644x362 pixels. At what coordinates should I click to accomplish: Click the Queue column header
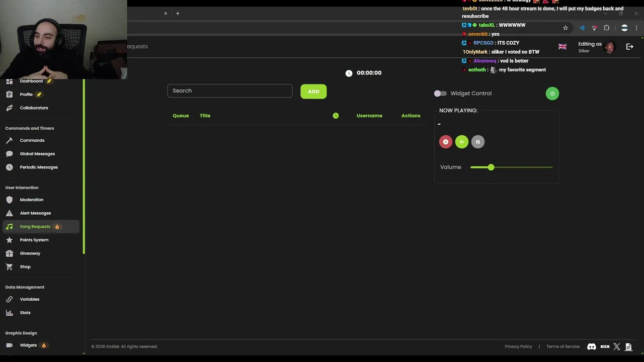click(181, 116)
